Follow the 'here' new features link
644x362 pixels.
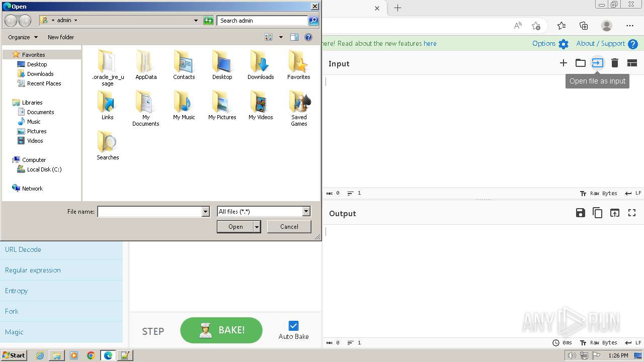[x=430, y=44]
